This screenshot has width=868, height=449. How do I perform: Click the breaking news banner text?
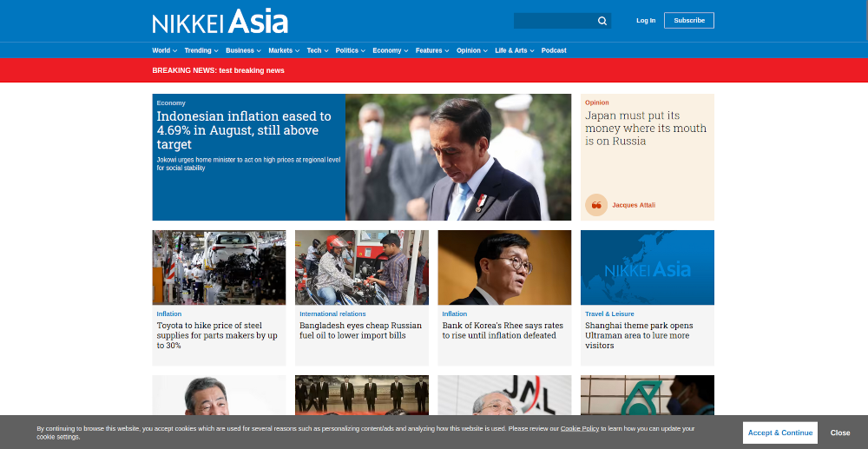tap(218, 70)
